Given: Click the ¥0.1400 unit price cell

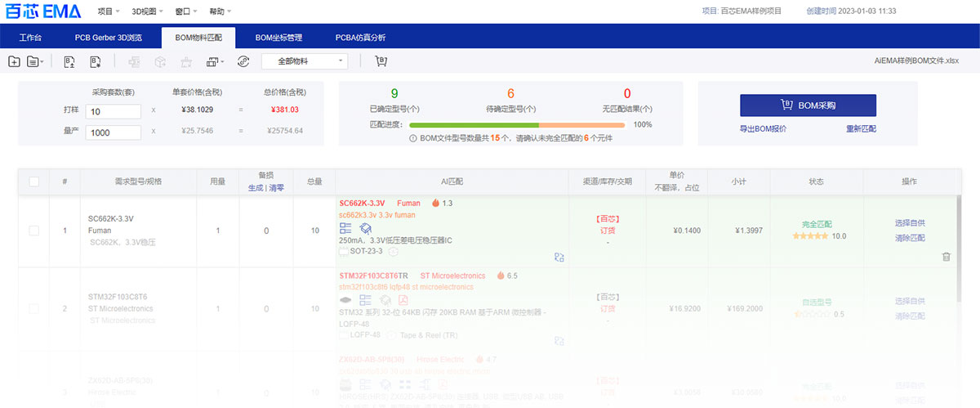Looking at the screenshot, I should pyautogui.click(x=687, y=231).
